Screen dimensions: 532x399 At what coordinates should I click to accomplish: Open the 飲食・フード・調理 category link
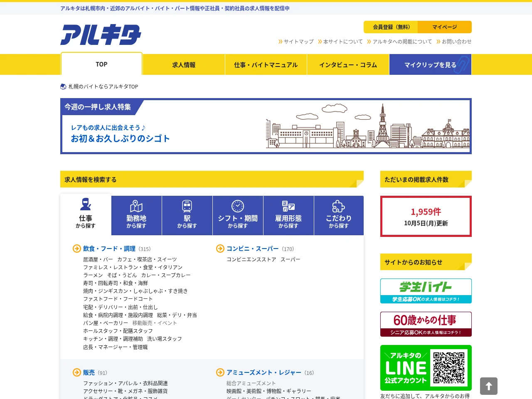click(x=109, y=249)
